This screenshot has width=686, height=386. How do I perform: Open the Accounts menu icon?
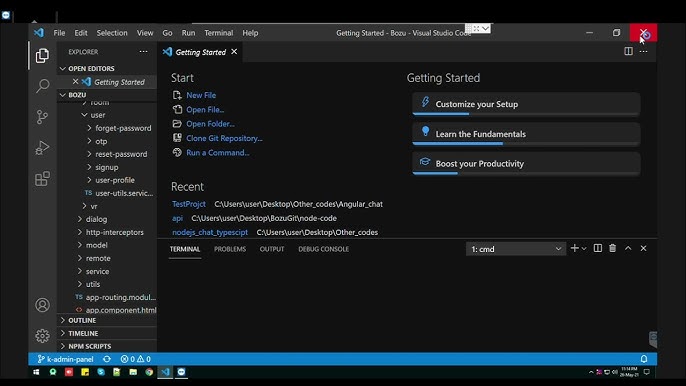click(x=42, y=305)
